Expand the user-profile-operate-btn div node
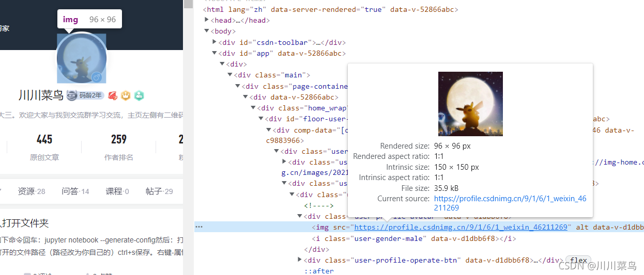 click(300, 260)
